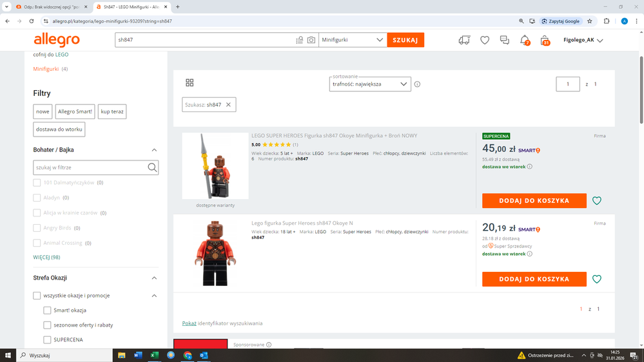644x362 pixels.
Task: Select the 'Sh847 - LEGO Minifigurki' tab
Action: 132,7
